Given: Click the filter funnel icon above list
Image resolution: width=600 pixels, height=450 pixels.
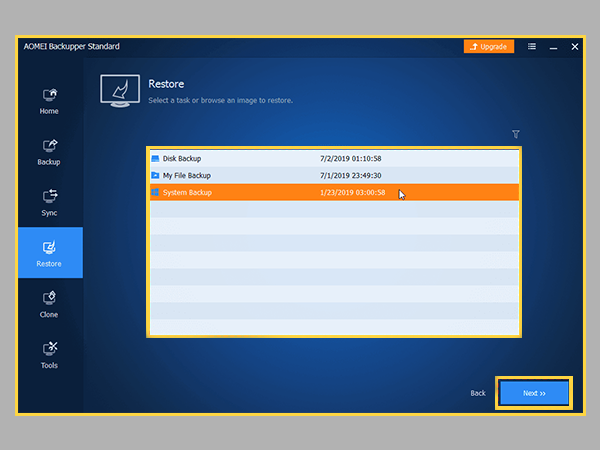Looking at the screenshot, I should 516,134.
